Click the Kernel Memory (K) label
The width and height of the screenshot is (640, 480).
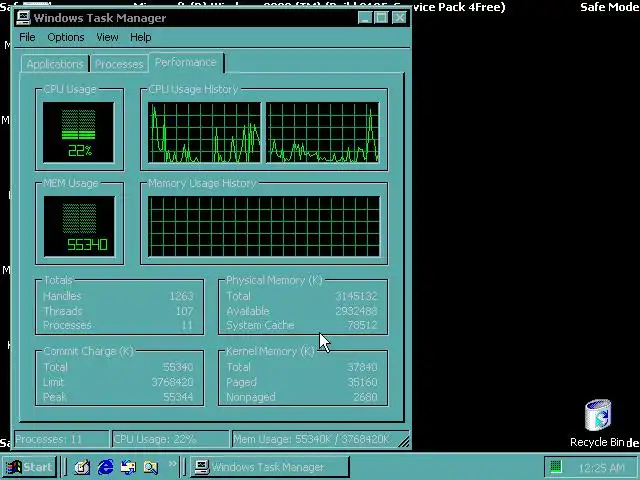270,351
